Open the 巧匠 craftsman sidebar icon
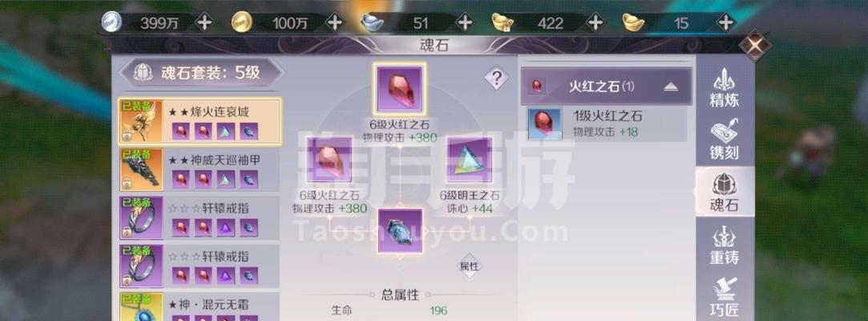 724,295
